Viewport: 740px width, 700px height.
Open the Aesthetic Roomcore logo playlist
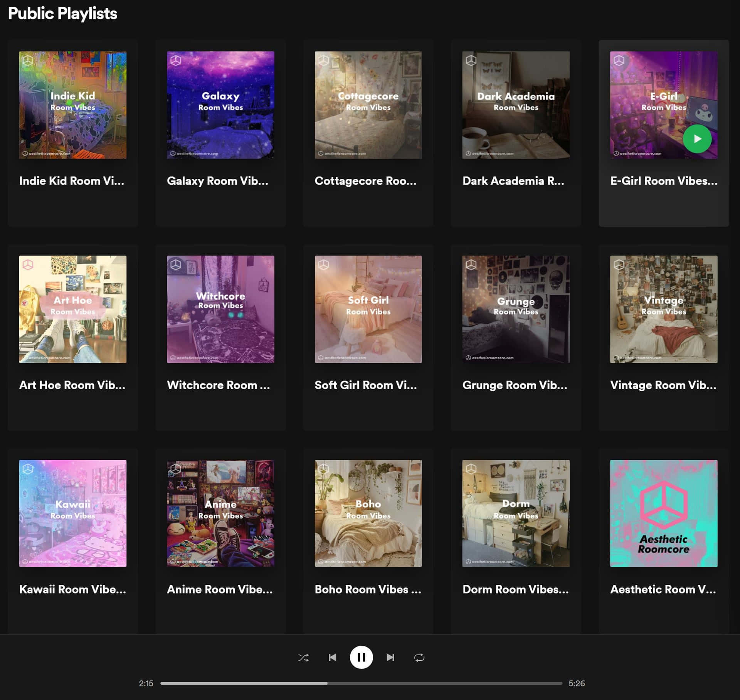click(x=664, y=513)
